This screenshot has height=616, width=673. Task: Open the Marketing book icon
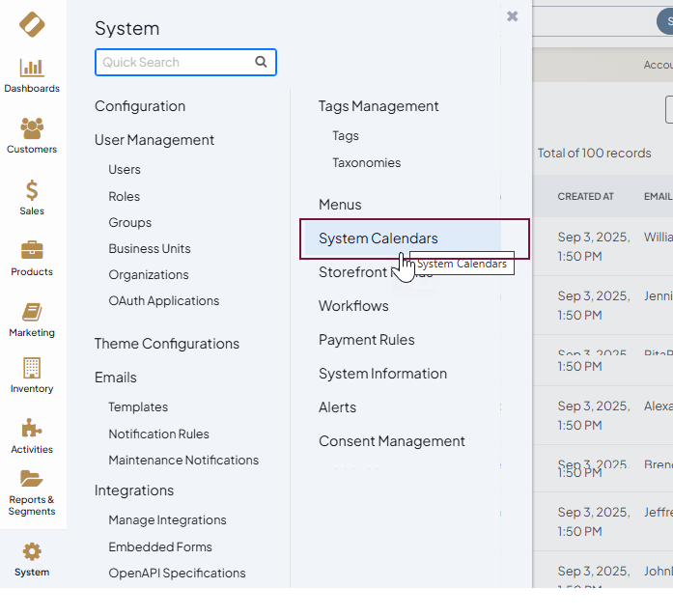pos(32,312)
